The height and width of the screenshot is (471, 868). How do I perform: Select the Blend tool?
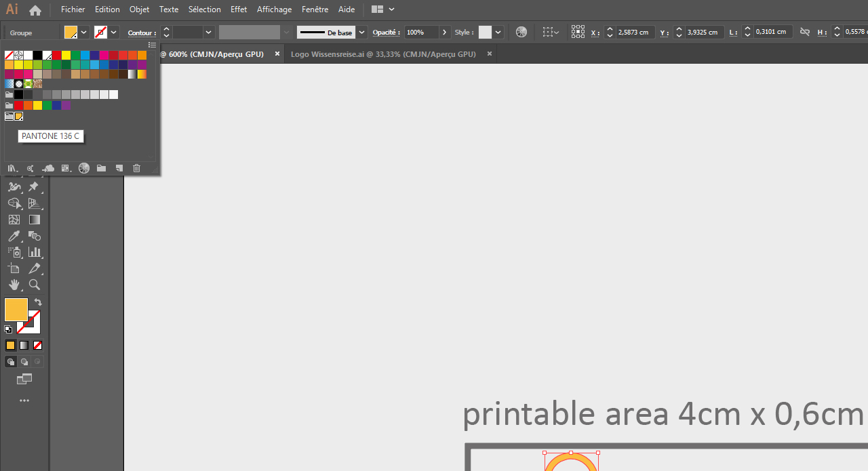tap(34, 236)
